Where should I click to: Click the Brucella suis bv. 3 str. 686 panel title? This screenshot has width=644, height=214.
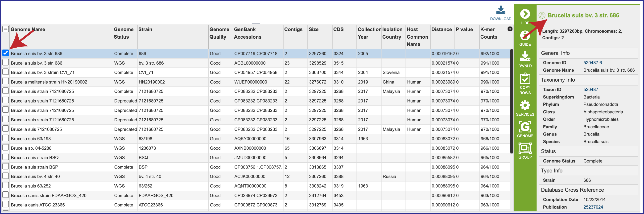tap(583, 15)
